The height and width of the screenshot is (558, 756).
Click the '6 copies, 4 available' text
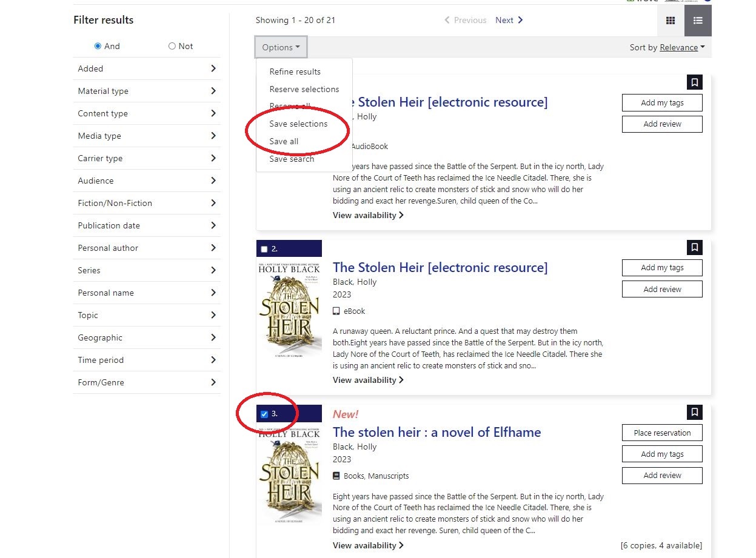click(x=661, y=545)
